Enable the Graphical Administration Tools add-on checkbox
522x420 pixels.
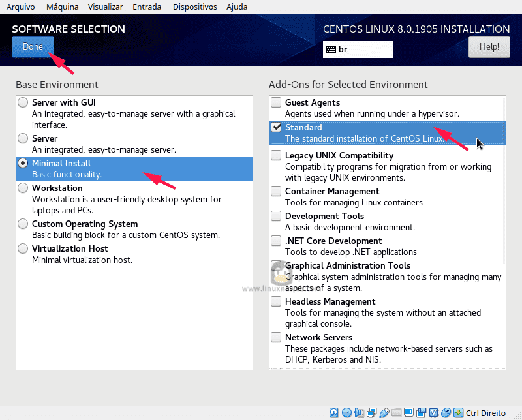pyautogui.click(x=276, y=265)
